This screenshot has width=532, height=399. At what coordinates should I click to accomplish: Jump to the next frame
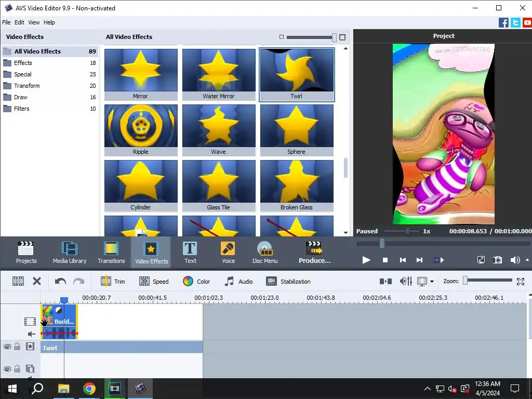[419, 260]
